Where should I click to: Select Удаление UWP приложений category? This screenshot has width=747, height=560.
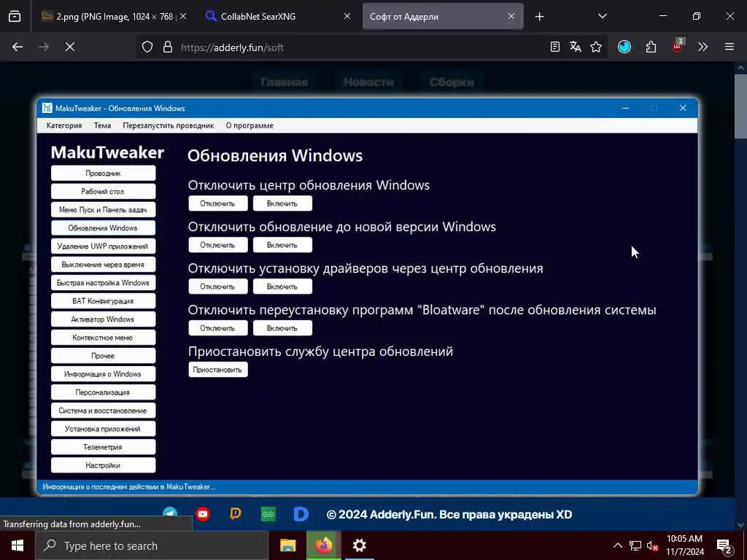(104, 246)
